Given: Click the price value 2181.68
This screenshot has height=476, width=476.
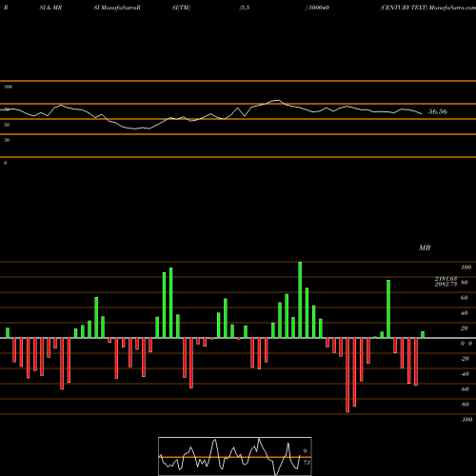Looking at the screenshot, I should [446, 279].
